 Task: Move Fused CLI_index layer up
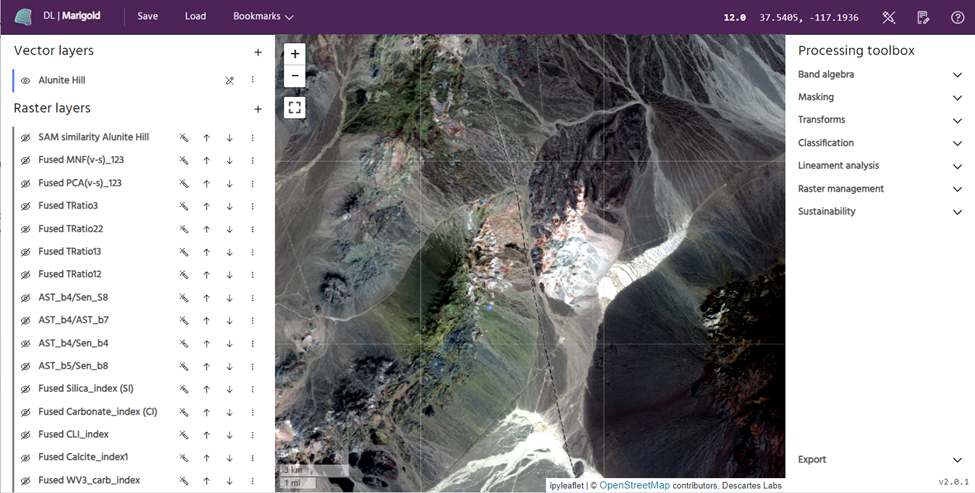206,435
